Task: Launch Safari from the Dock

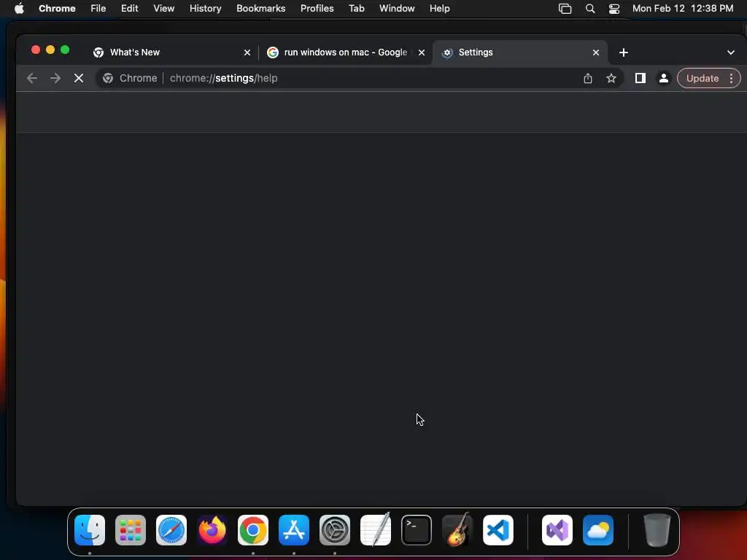Action: click(x=171, y=530)
